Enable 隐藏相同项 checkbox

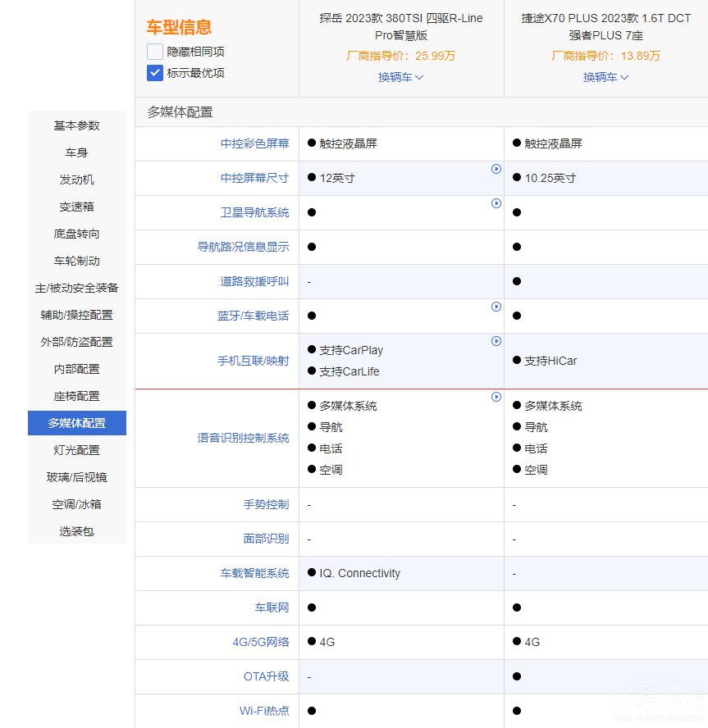click(153, 51)
